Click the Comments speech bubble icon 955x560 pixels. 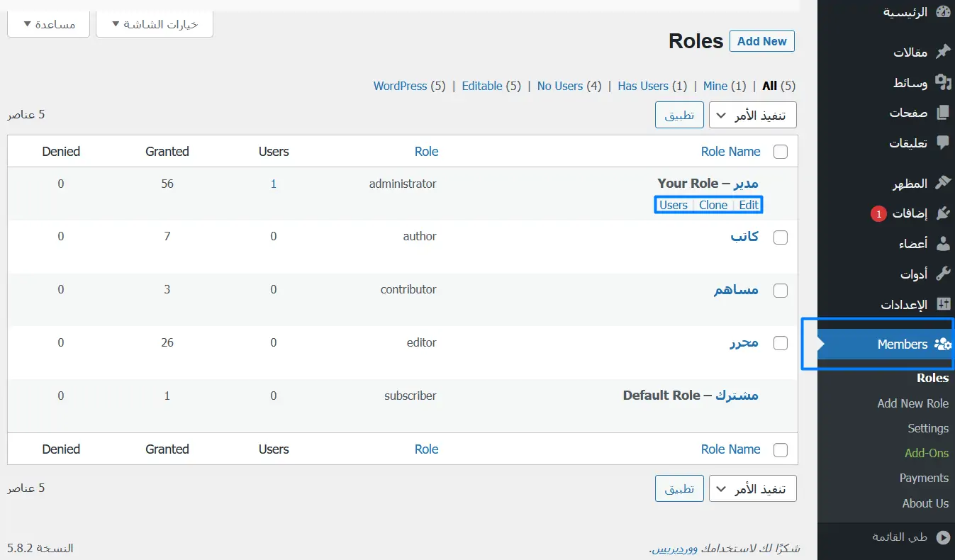tap(942, 142)
